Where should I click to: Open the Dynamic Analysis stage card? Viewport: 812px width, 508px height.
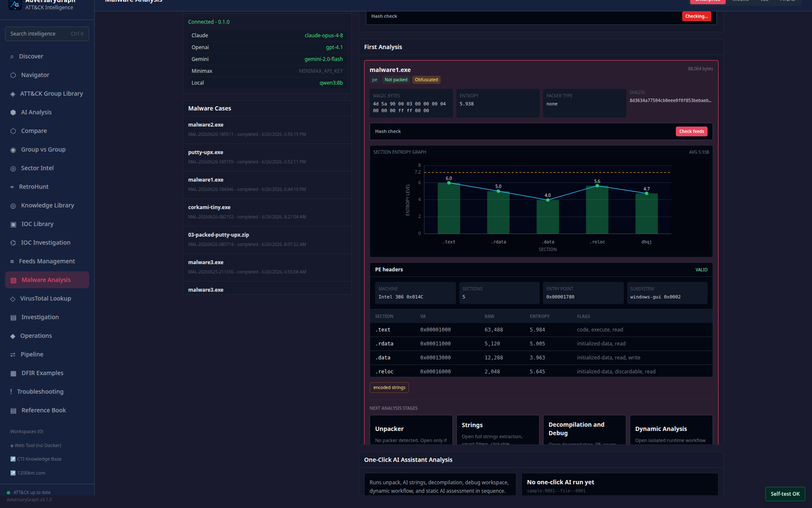pyautogui.click(x=671, y=430)
